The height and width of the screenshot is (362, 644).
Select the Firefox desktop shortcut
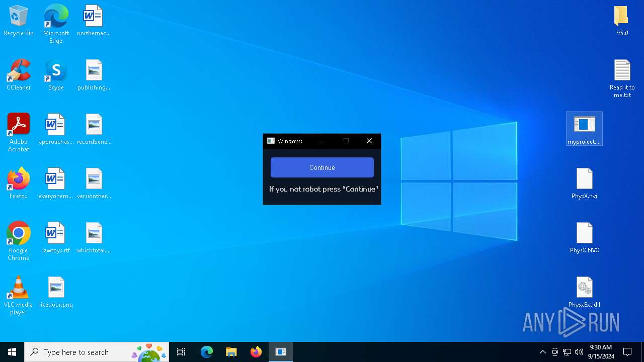[19, 184]
